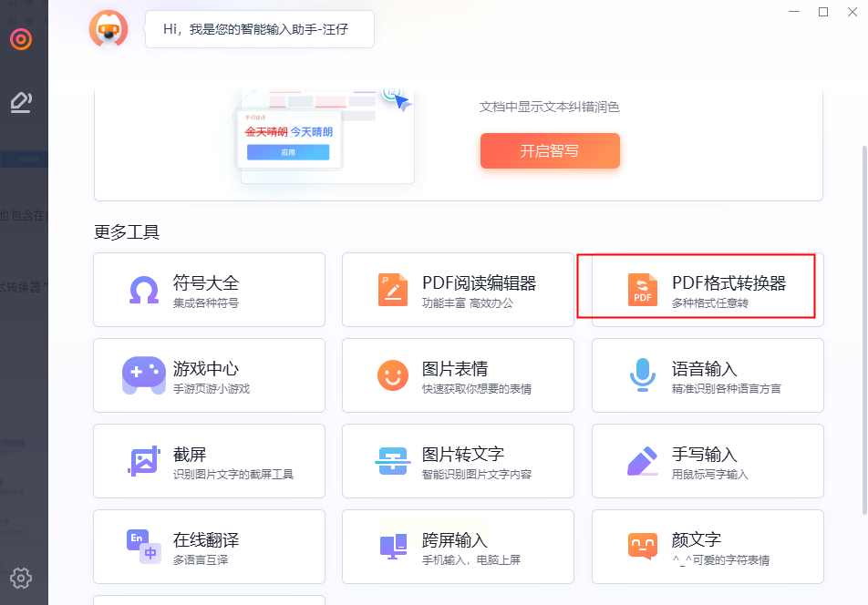Select the 手写输入 pen icon
Image resolution: width=868 pixels, height=605 pixels.
pos(642,461)
